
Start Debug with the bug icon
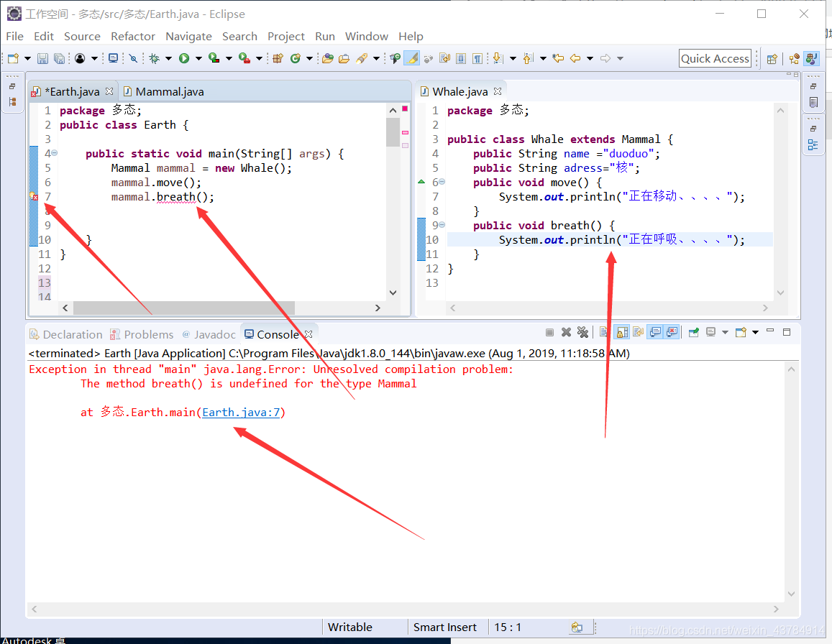click(155, 58)
